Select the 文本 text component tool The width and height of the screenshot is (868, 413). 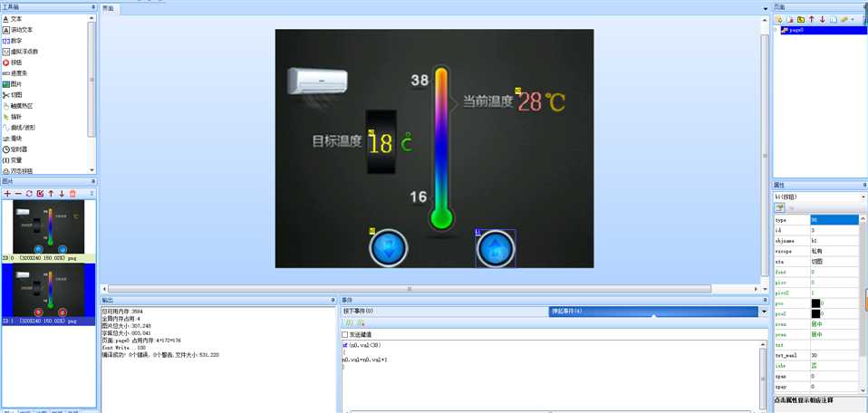17,19
